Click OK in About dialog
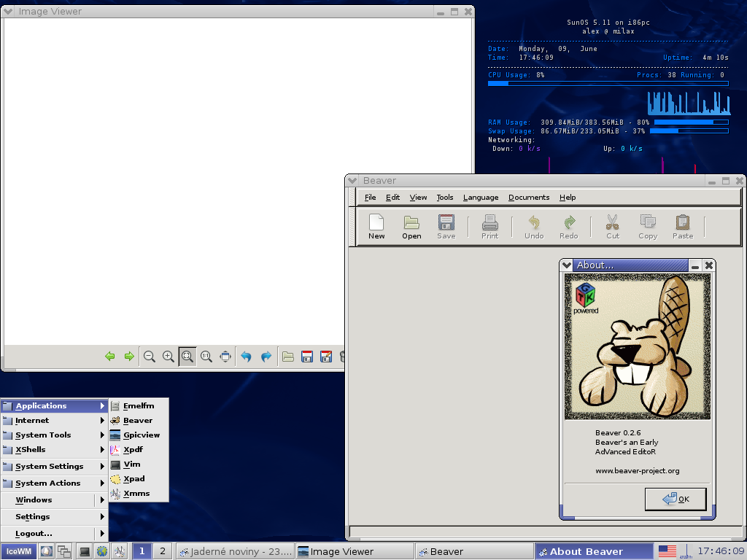The image size is (747, 560). [676, 499]
